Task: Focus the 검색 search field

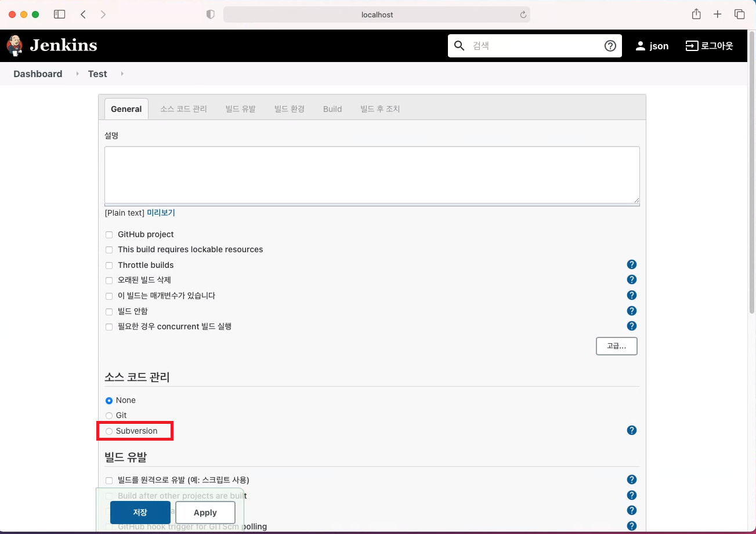Action: pos(534,46)
